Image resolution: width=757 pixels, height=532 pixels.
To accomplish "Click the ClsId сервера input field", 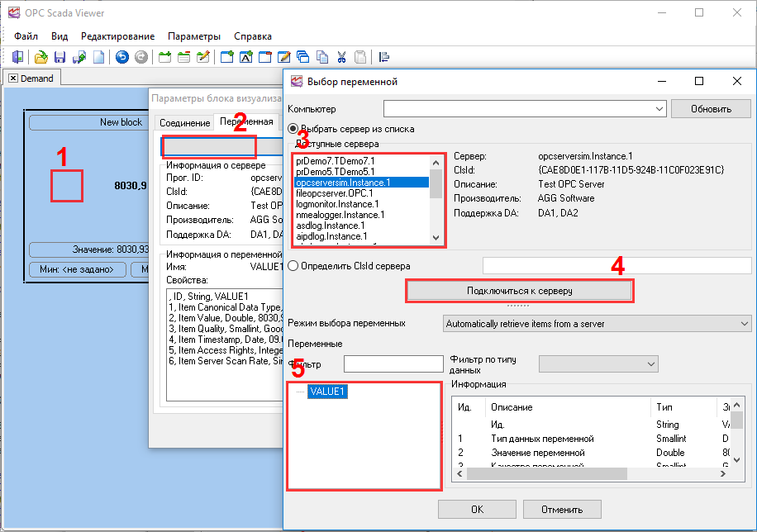I will click(x=617, y=266).
